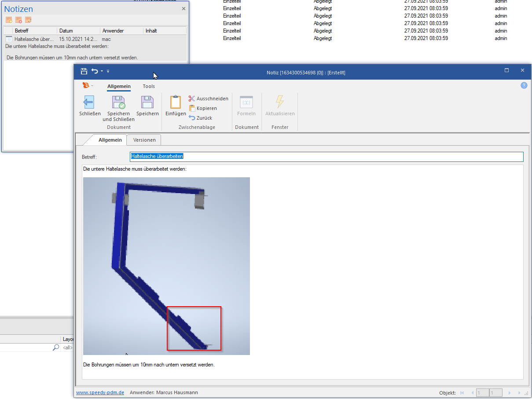The width and height of the screenshot is (532, 399).
Task: Open the application logo menu dropdown
Action: (88, 86)
